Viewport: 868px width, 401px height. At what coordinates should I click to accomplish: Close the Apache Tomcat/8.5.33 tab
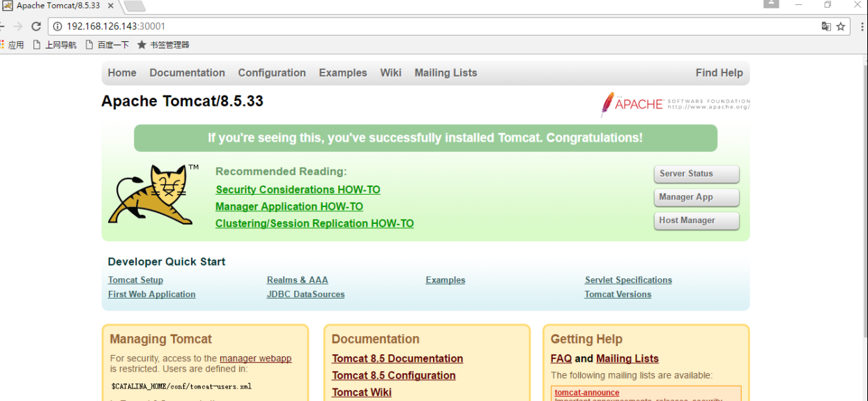pyautogui.click(x=111, y=6)
